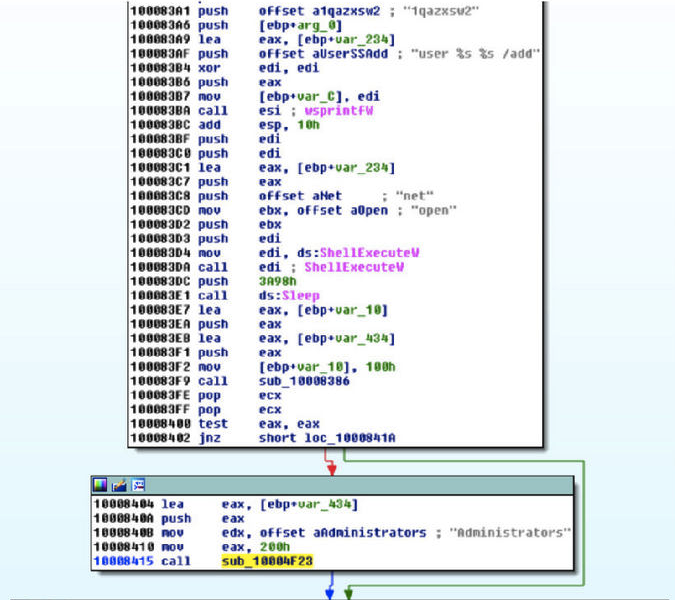Click [ebp+var_434] at address 10008404
The width and height of the screenshot is (675, 600).
(x=309, y=504)
